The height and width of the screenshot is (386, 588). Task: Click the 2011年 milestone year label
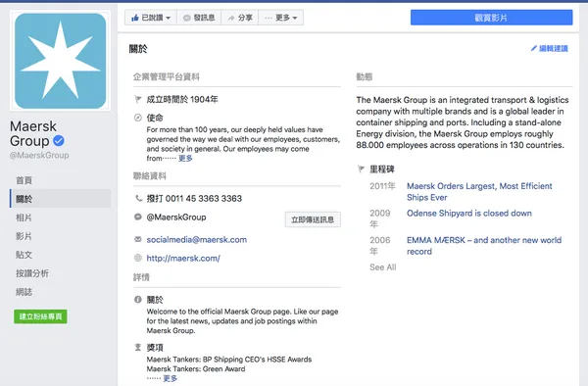pyautogui.click(x=382, y=186)
